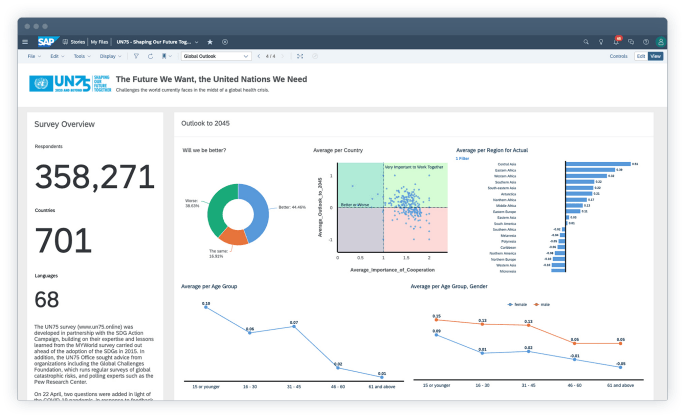Open the bookmark dropdown
This screenshot has height=418, width=685.
(x=166, y=56)
